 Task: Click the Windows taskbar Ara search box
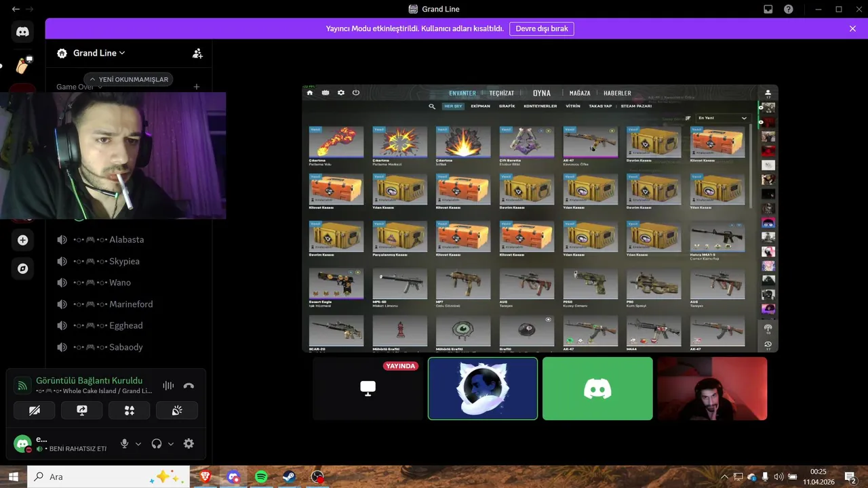tap(108, 476)
